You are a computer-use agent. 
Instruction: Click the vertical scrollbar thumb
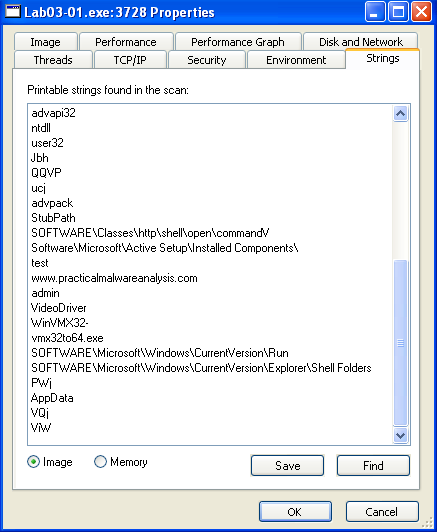pos(400,342)
